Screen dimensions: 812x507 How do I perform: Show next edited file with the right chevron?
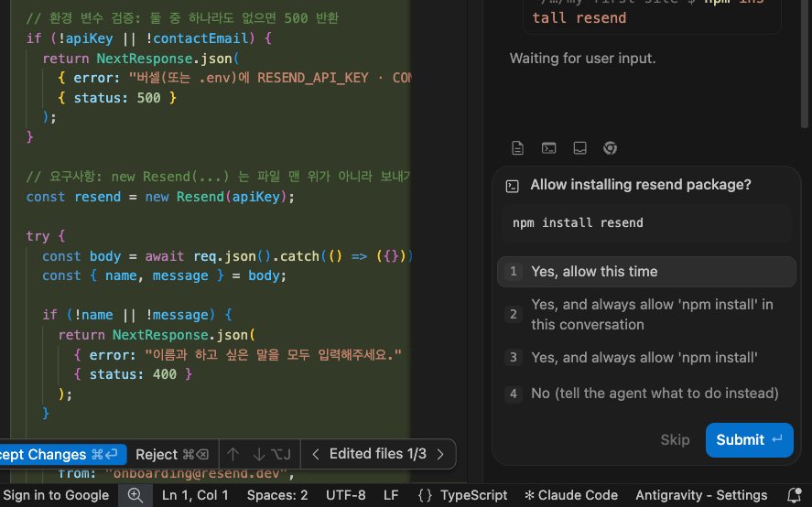pos(440,454)
